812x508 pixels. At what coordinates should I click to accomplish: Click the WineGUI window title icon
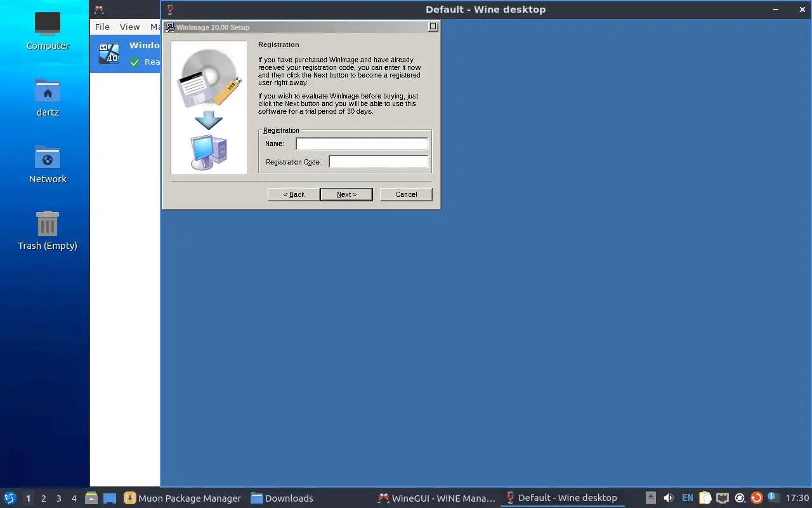pyautogui.click(x=98, y=10)
